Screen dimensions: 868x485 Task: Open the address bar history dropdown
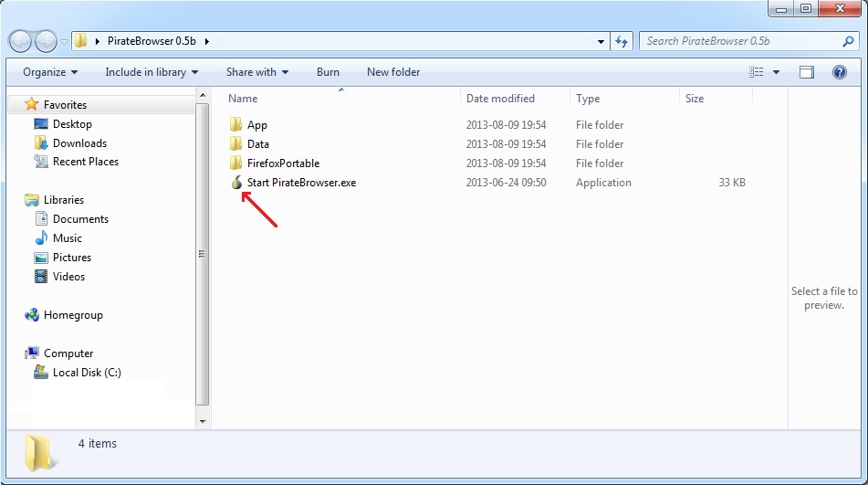pos(601,41)
